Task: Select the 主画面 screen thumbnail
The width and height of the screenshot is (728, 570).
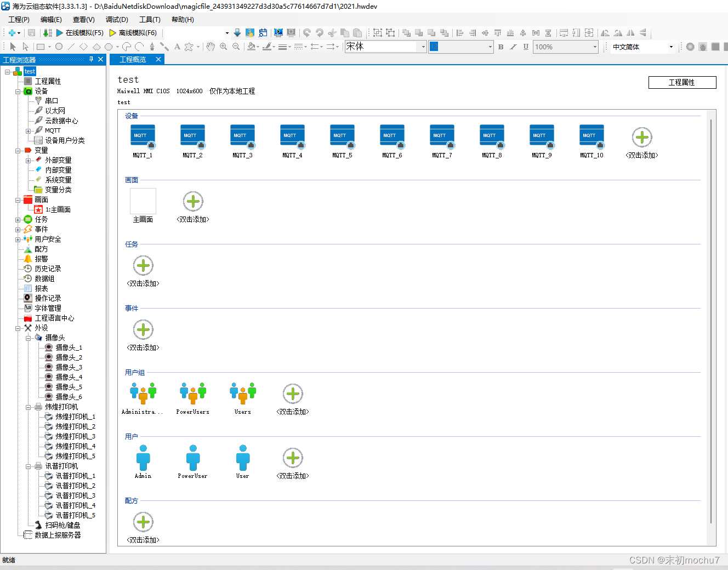Action: [x=143, y=201]
